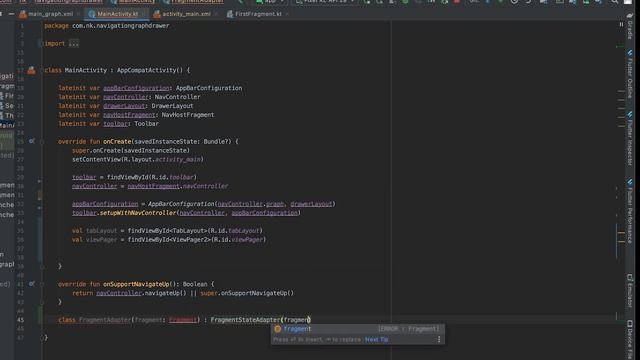
Task: Hide the project panel with minus icon
Action: click(11, 14)
